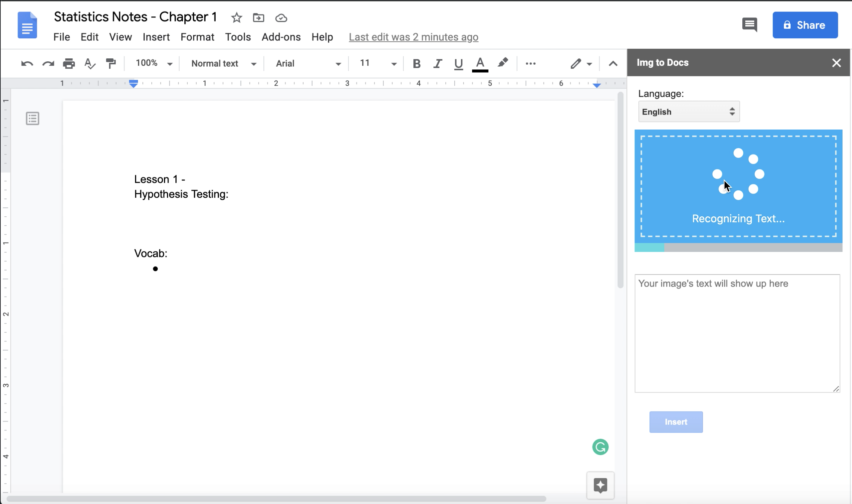Viewport: 852px width, 504px height.
Task: Expand the font name Arial dropdown
Action: tap(338, 64)
